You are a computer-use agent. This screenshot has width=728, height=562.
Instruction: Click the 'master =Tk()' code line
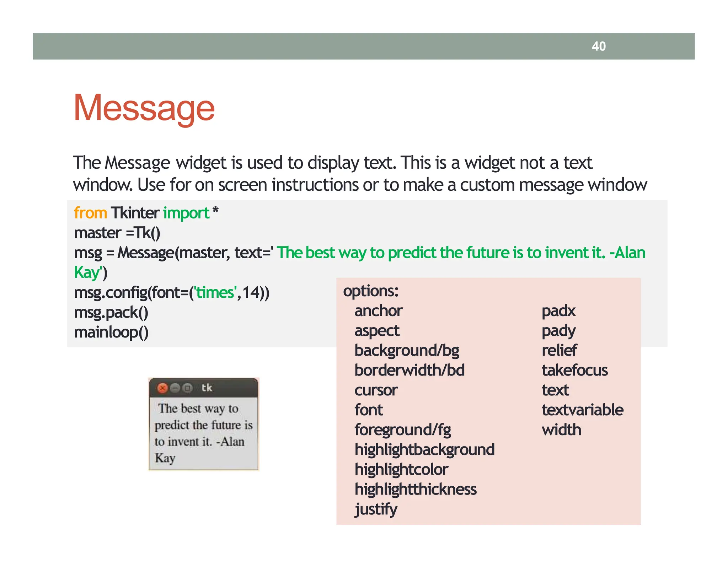pos(117,233)
